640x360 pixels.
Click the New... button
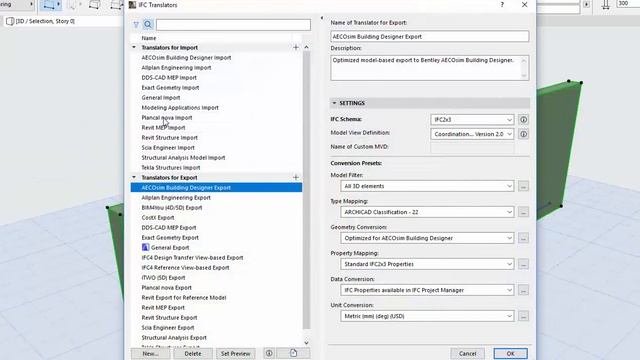click(151, 353)
